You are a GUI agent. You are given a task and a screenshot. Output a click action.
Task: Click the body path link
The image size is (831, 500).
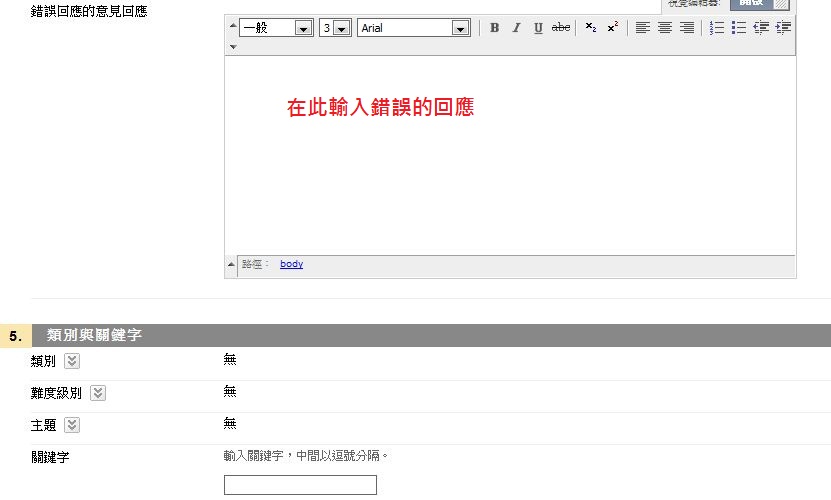291,264
